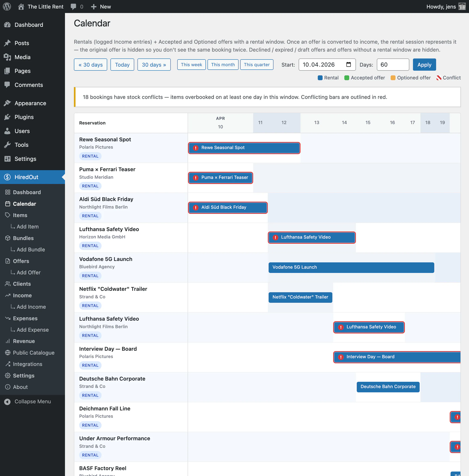Select the This quarter range button
This screenshot has height=476, width=469.
257,65
